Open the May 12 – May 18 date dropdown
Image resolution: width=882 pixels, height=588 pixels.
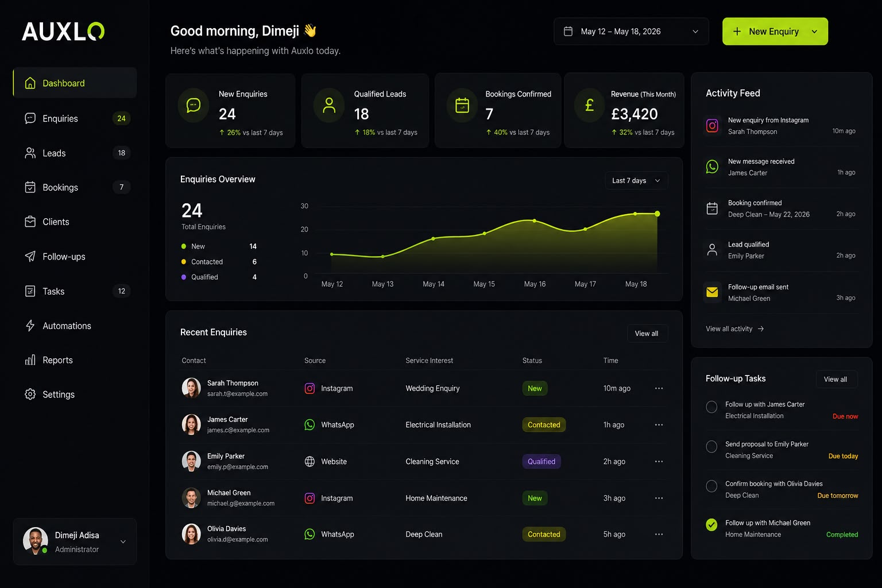631,32
